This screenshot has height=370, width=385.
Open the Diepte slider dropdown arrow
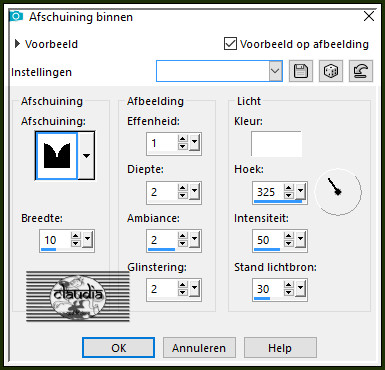coord(194,191)
